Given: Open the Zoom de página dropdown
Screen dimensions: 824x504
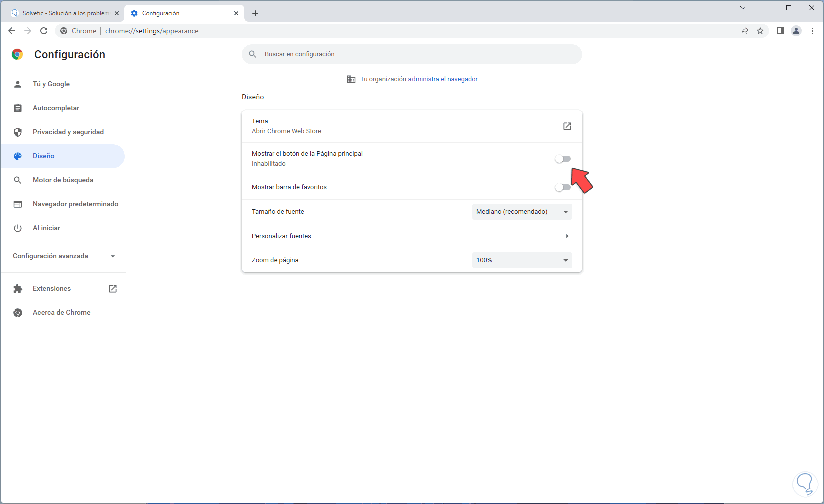Looking at the screenshot, I should (522, 260).
